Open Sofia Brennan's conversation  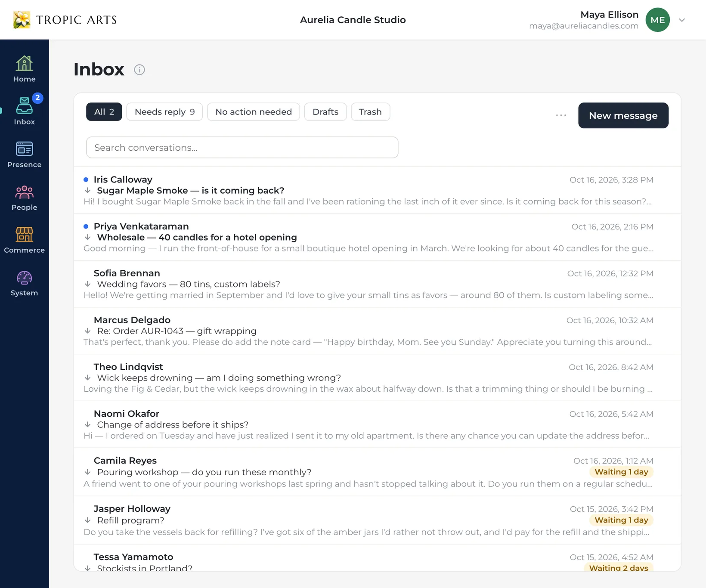pos(377,284)
